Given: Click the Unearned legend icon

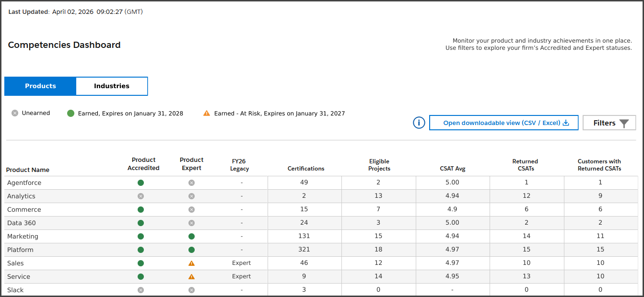Looking at the screenshot, I should tap(15, 113).
